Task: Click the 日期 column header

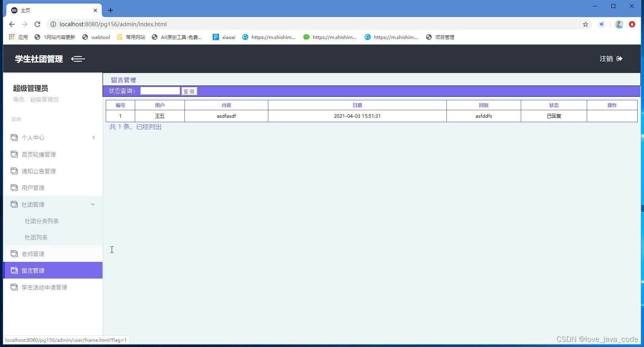Action: pos(357,105)
